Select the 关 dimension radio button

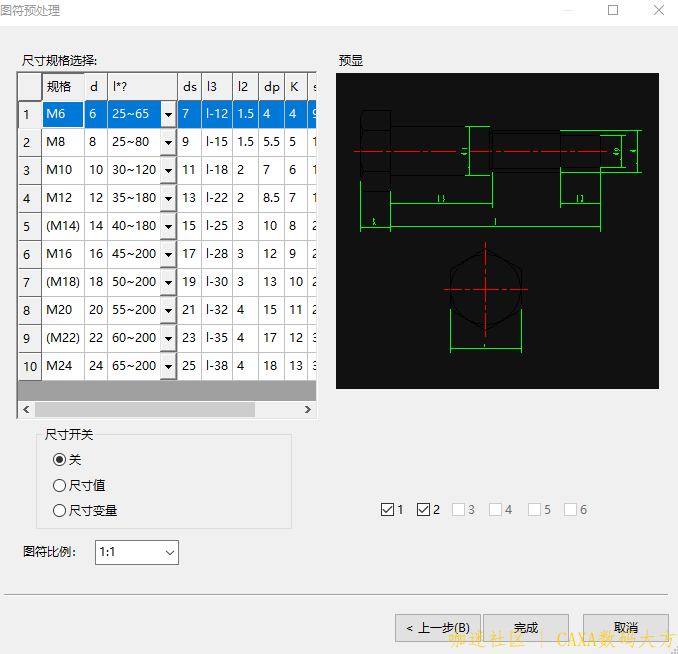tap(59, 459)
